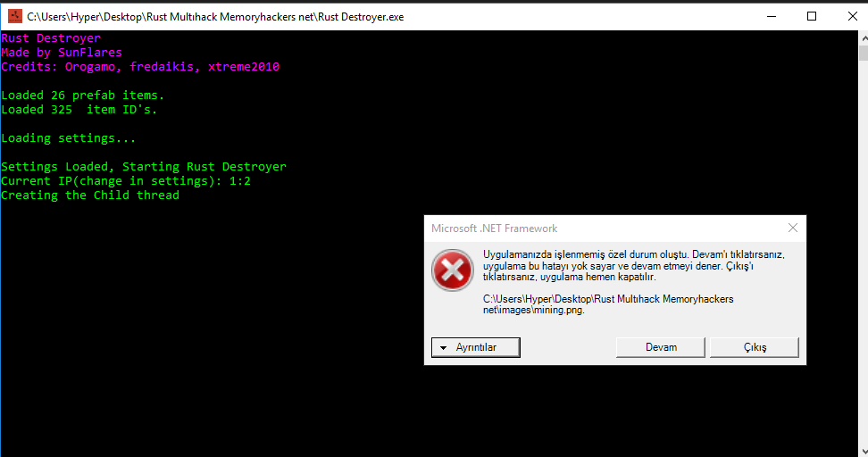Expand the Ayrıntılar details button
This screenshot has width=868, height=457.
tap(475, 347)
